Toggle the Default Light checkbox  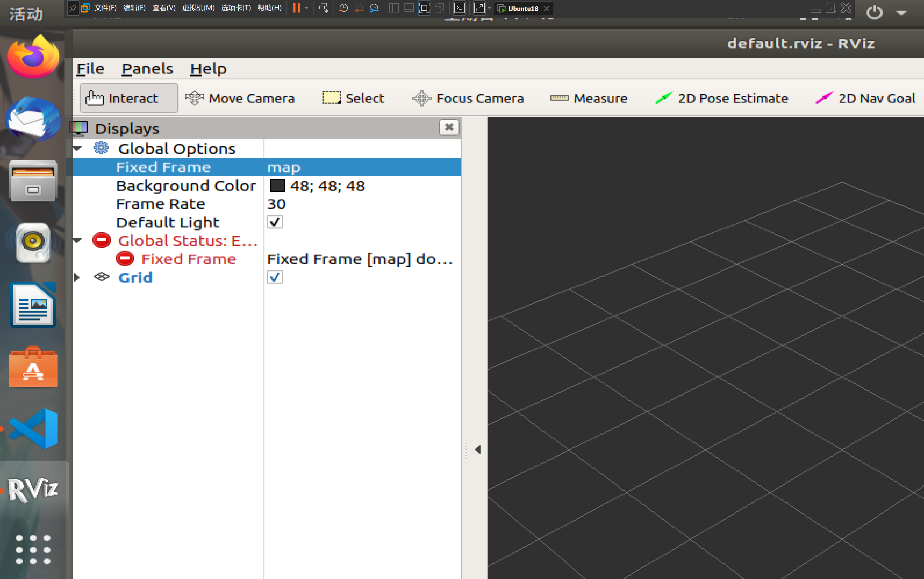(275, 222)
